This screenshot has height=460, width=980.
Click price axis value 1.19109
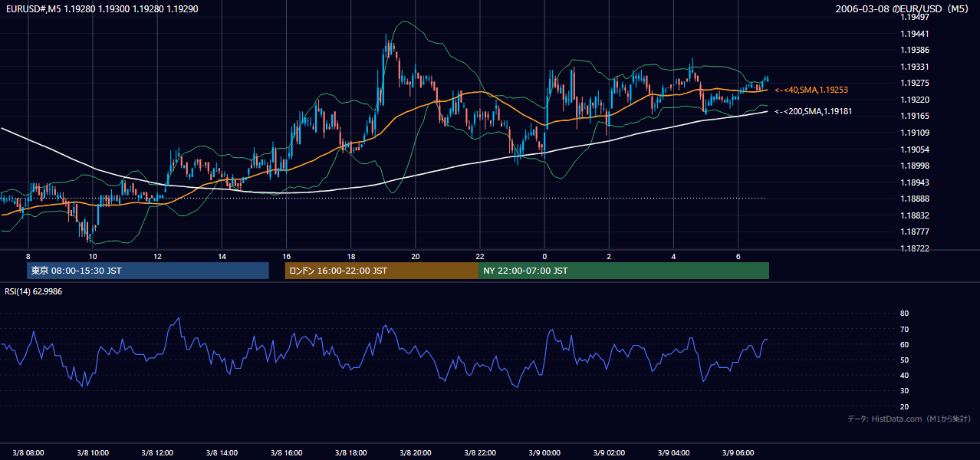coord(915,133)
